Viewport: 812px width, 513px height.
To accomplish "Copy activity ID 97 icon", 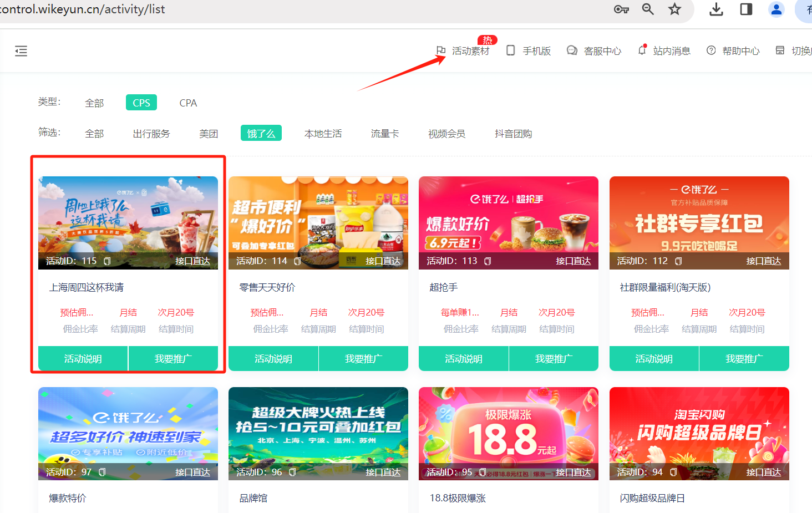I will tap(102, 472).
